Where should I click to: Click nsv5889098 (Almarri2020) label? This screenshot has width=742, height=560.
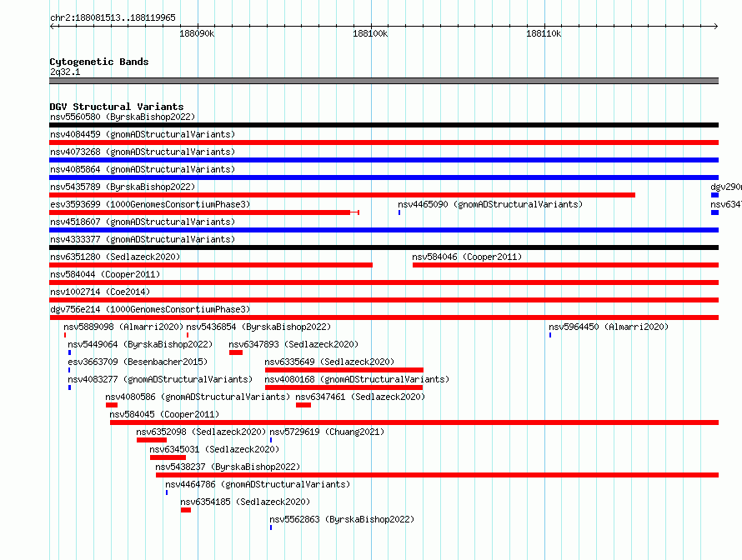click(123, 327)
